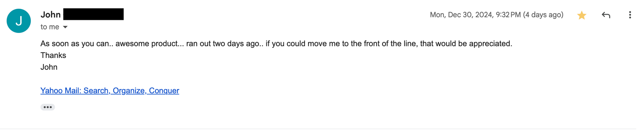Click sender name John in header
This screenshot has width=644, height=131.
tap(51, 14)
